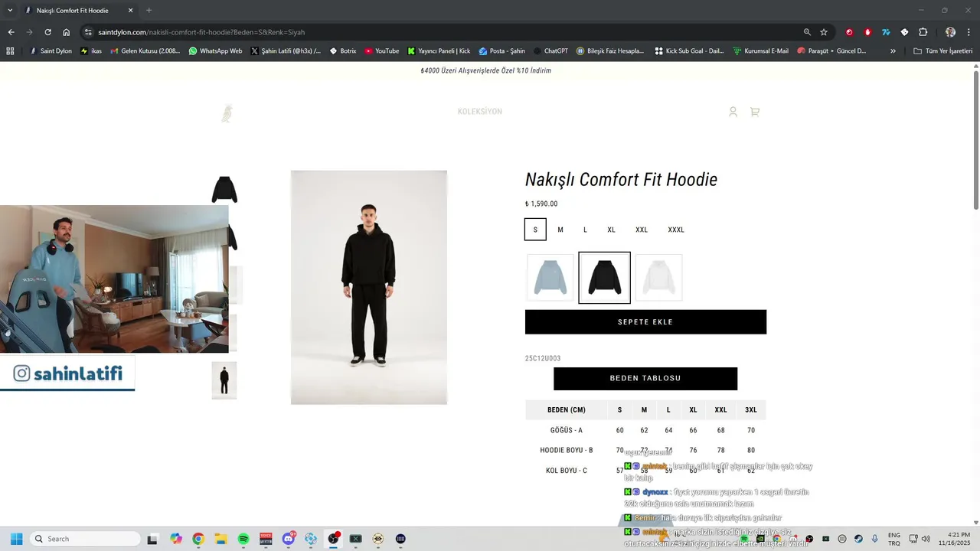Open the Chrome three-dot menu
980x551 pixels.
pos(969,32)
